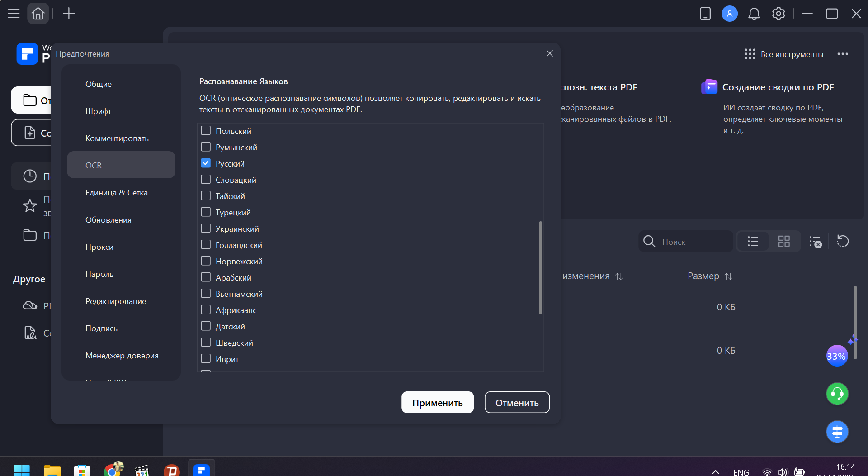
Task: Uncheck the Русский language checkbox
Action: (x=206, y=163)
